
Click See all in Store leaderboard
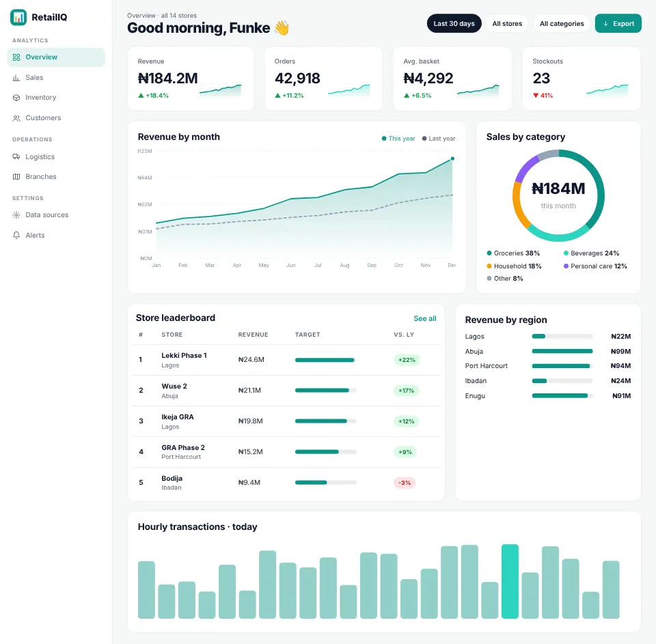(x=424, y=319)
